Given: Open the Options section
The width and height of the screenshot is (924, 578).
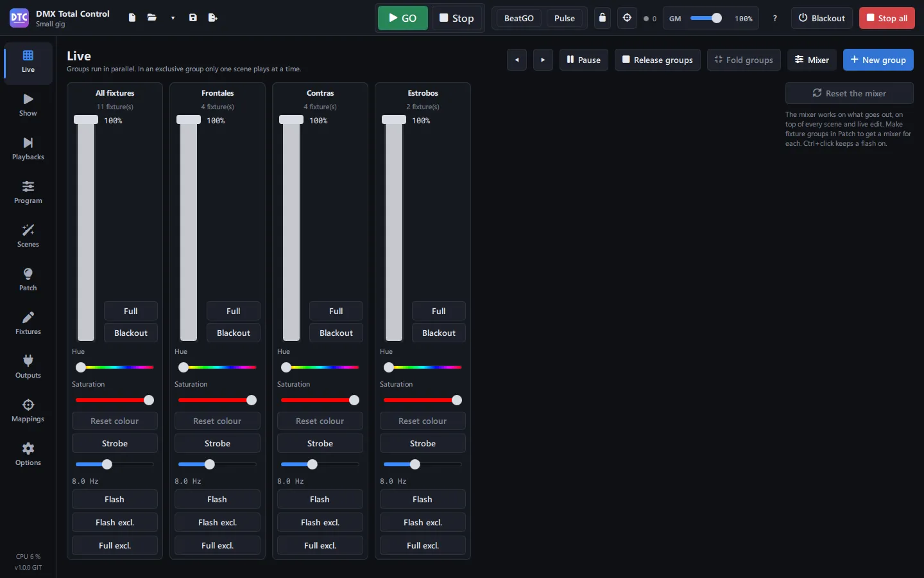Looking at the screenshot, I should 28,455.
